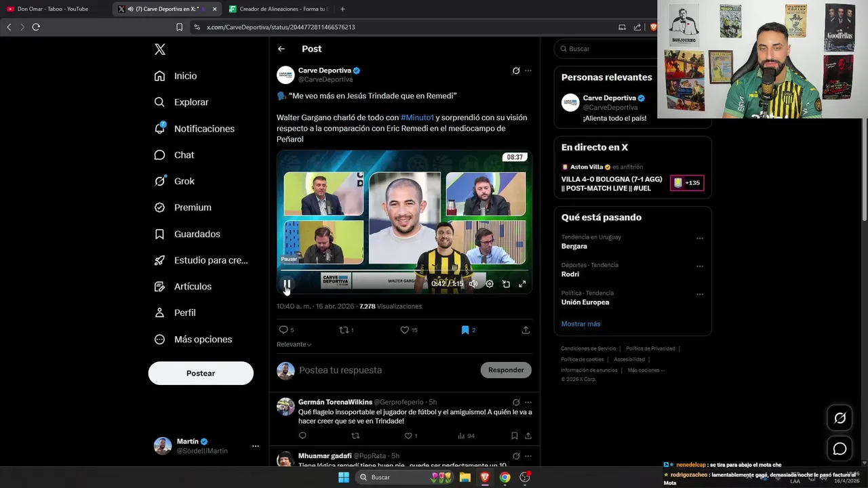Open more options on Mhuamar gadafi reply
This screenshot has width=868, height=488.
click(528, 456)
